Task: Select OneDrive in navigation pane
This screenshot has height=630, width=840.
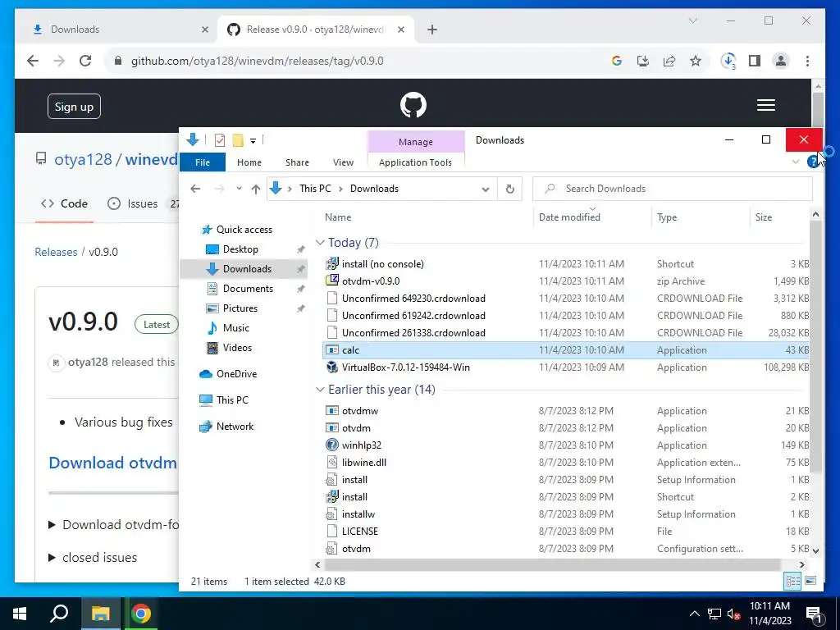Action: [236, 374]
